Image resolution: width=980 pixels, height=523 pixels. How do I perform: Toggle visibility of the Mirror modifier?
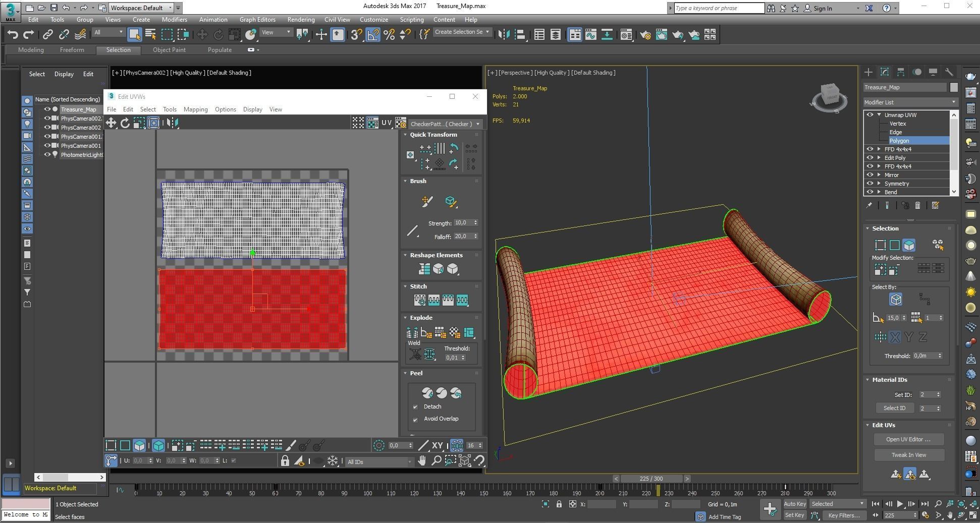point(869,175)
